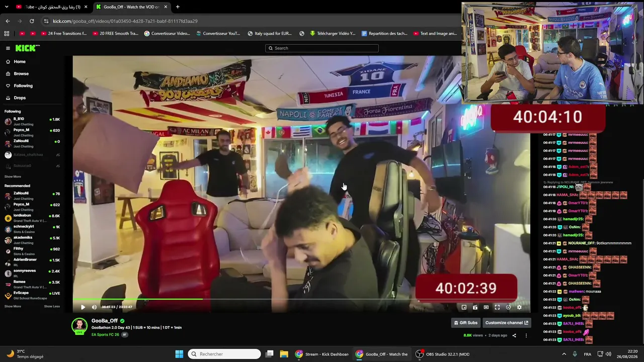
Task: Expand Show More under Following
Action: pyautogui.click(x=13, y=176)
